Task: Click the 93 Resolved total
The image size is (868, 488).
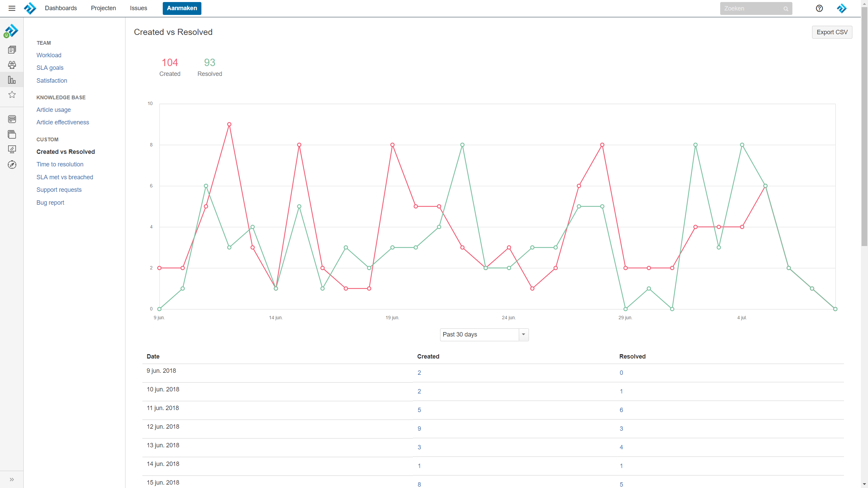Action: [210, 62]
